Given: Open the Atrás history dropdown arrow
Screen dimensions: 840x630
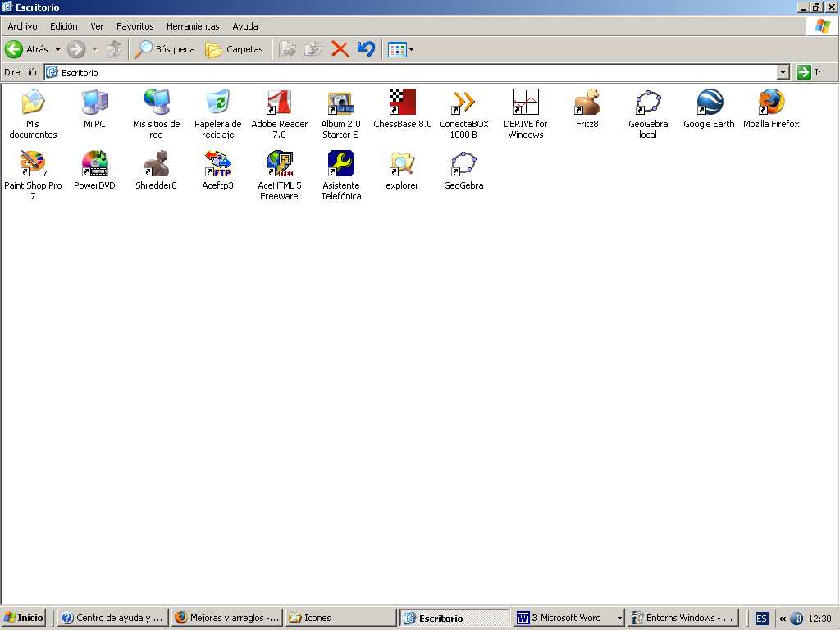Looking at the screenshot, I should [x=57, y=49].
